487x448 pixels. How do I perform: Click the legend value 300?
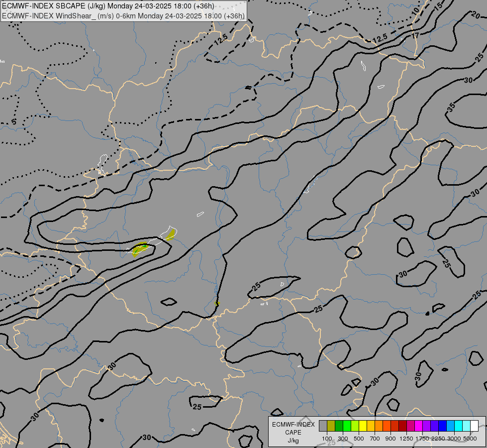coord(343,439)
